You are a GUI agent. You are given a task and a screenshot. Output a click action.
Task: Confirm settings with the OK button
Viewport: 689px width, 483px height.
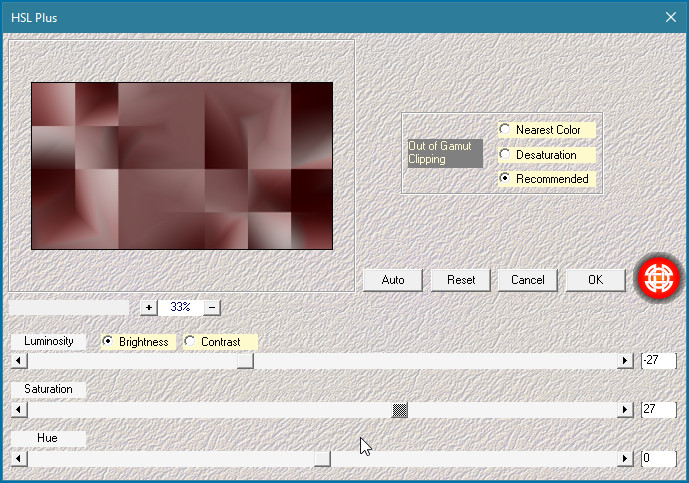595,280
